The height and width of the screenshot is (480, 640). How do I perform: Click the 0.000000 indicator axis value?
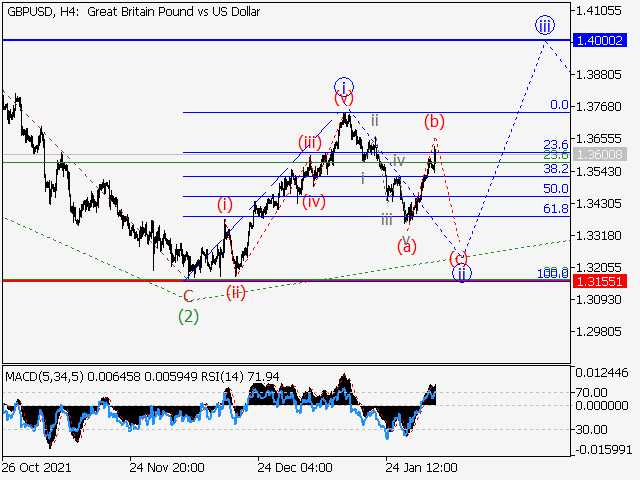(x=602, y=405)
